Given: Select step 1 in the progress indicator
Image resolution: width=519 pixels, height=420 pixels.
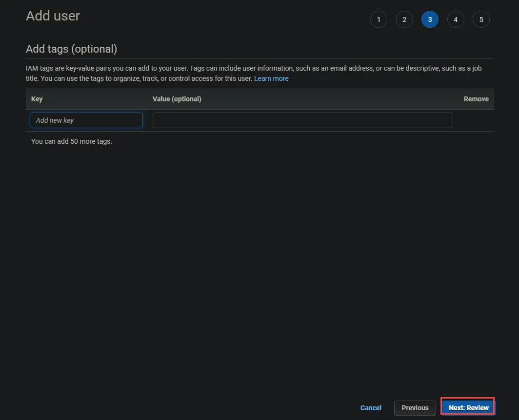Looking at the screenshot, I should [x=379, y=19].
